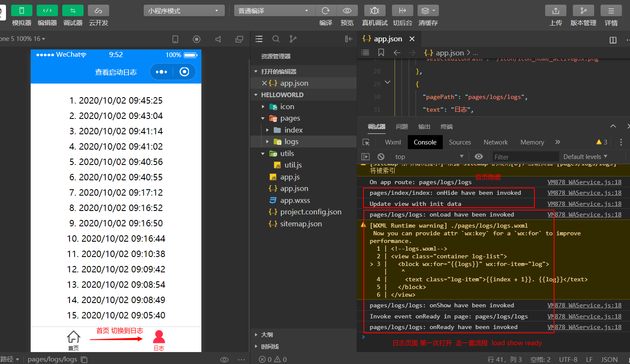Open version management

point(584,11)
